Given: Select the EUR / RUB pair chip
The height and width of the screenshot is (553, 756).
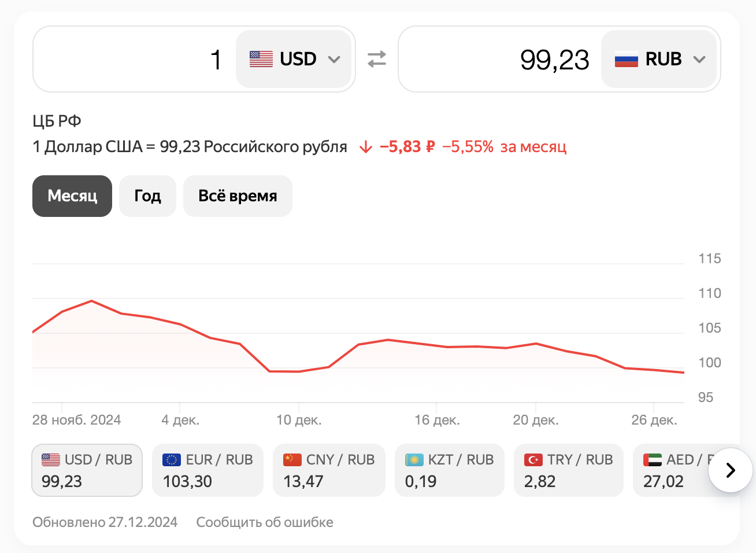Looking at the screenshot, I should 207,470.
